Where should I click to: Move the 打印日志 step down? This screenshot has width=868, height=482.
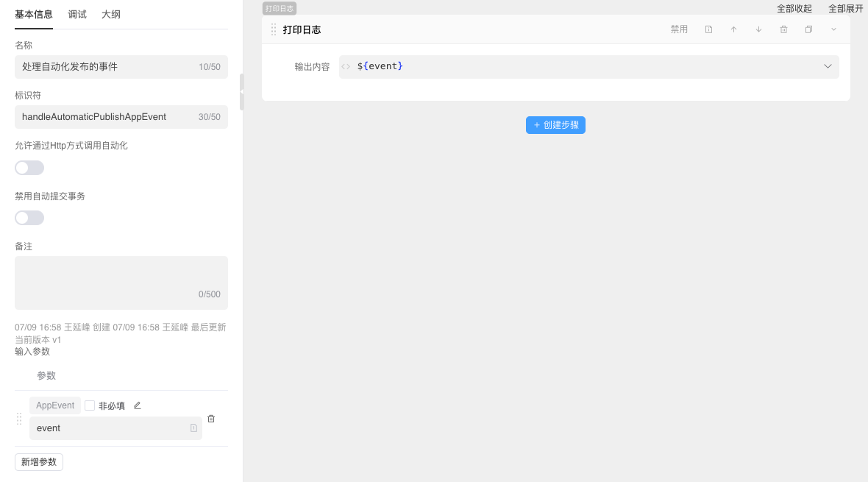tap(758, 29)
